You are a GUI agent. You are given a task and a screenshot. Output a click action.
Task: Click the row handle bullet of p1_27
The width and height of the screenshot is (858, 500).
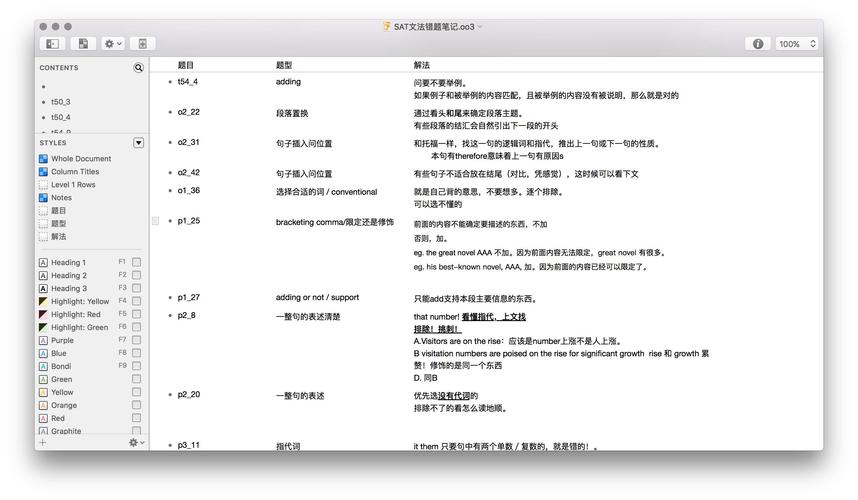click(x=170, y=298)
